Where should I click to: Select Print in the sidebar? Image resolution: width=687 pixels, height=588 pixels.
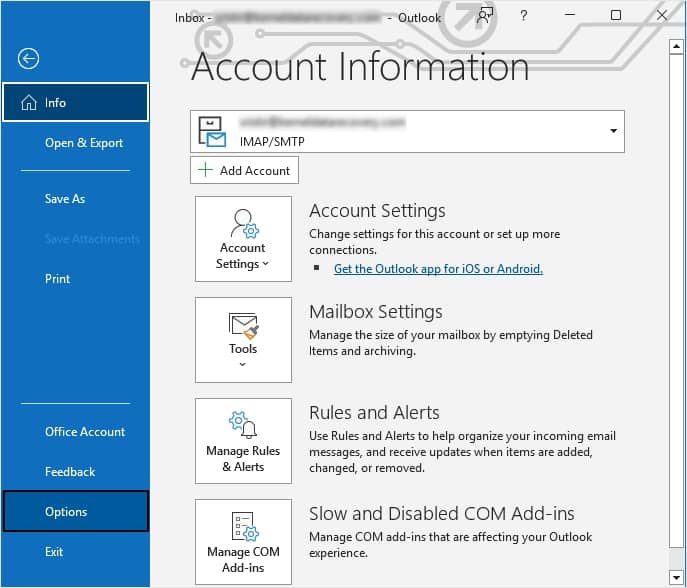click(x=57, y=279)
